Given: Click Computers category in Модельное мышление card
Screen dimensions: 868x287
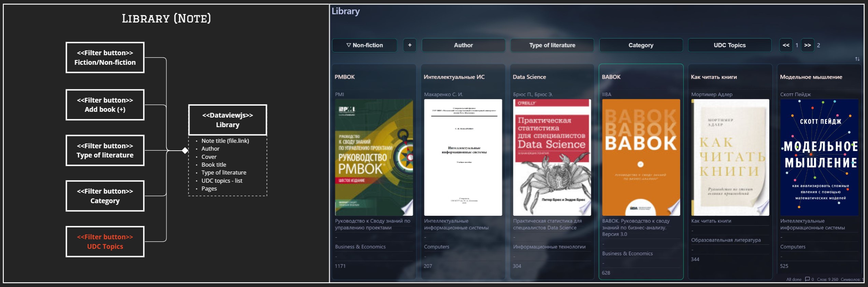Looking at the screenshot, I should [793, 247].
